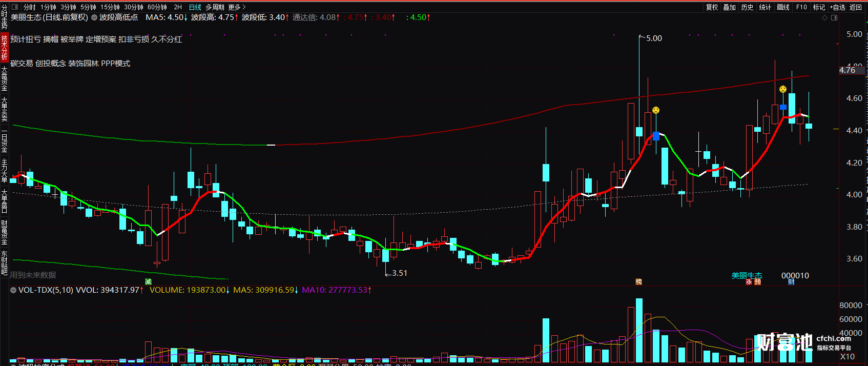Select the 1分钟 period
This screenshot has width=868, height=366.
(x=49, y=7)
